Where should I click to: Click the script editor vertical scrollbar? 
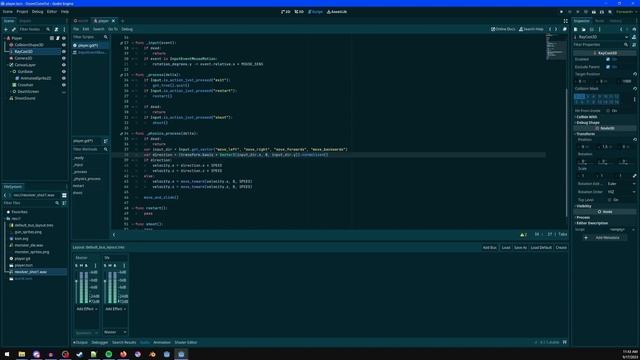click(567, 152)
